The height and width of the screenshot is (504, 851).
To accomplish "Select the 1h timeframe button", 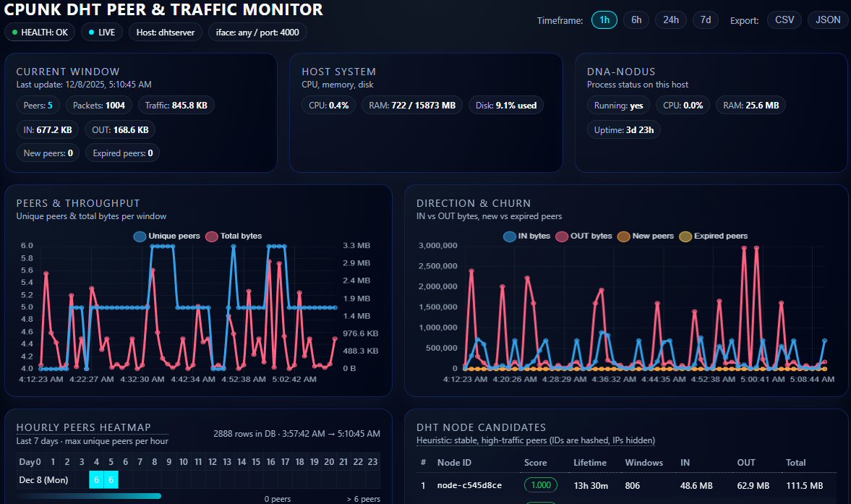I will pos(604,20).
